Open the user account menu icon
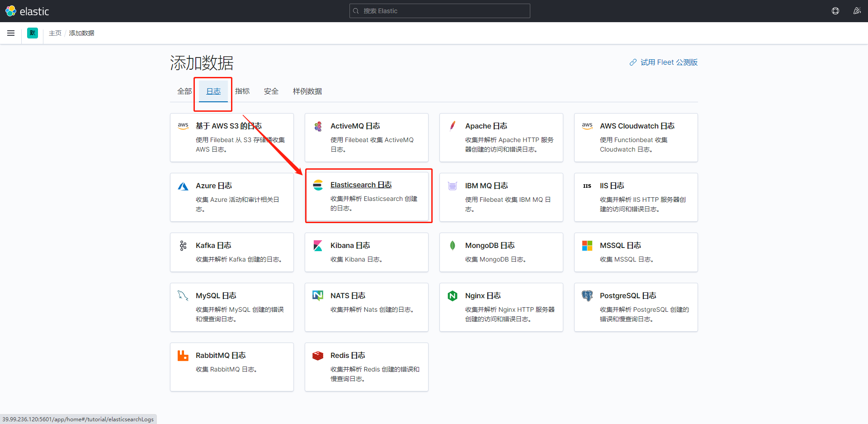 [x=857, y=11]
